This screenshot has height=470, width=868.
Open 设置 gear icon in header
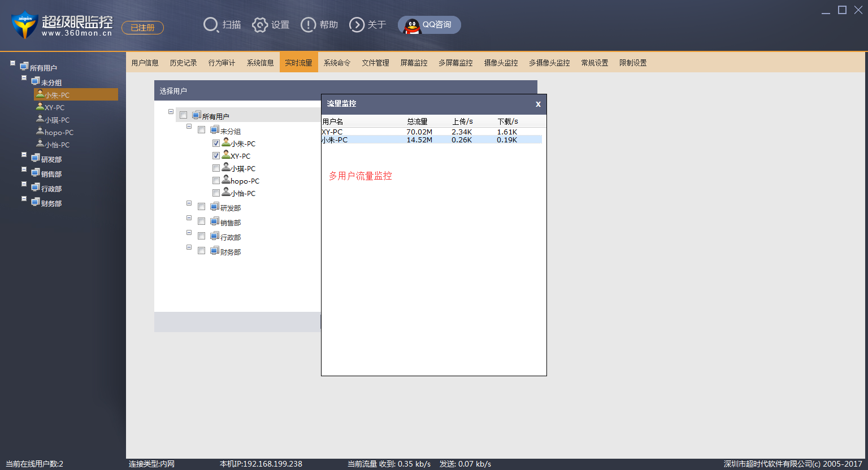tap(260, 25)
